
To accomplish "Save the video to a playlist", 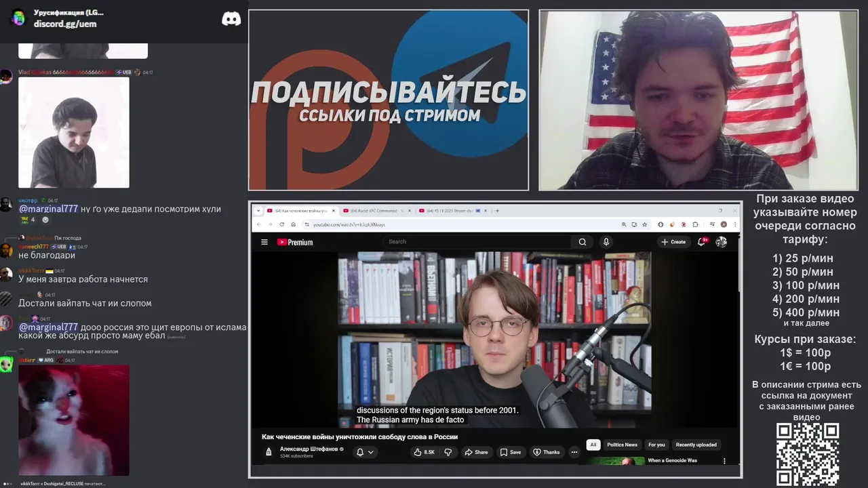I will pos(511,452).
